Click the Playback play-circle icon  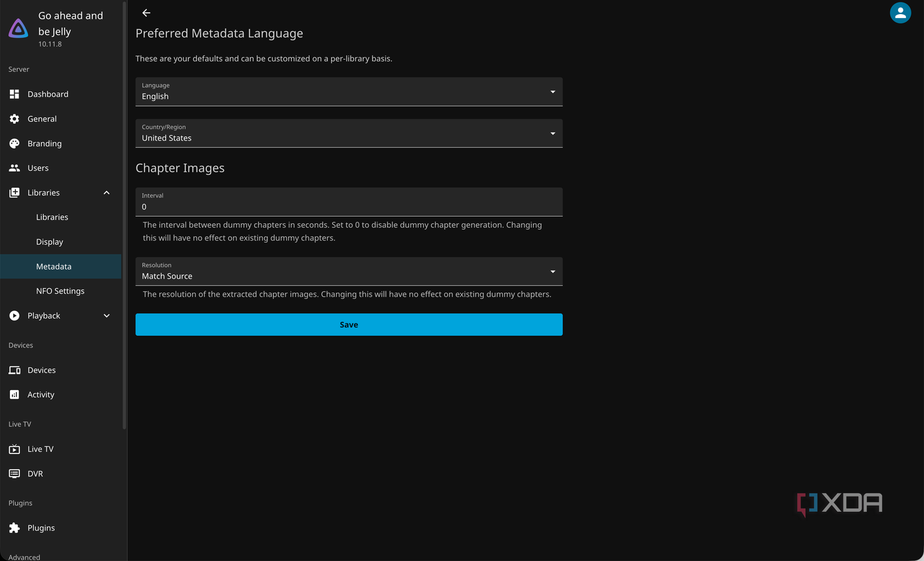(15, 316)
